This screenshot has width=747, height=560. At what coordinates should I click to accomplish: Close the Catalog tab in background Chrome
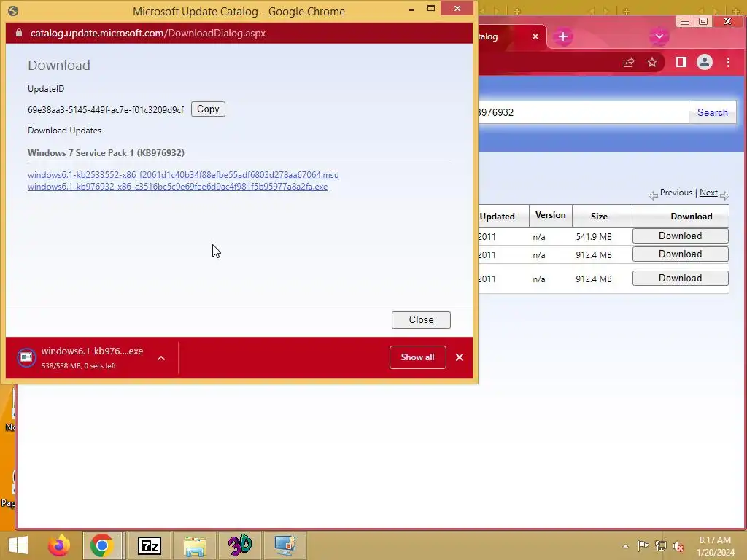[x=535, y=36]
